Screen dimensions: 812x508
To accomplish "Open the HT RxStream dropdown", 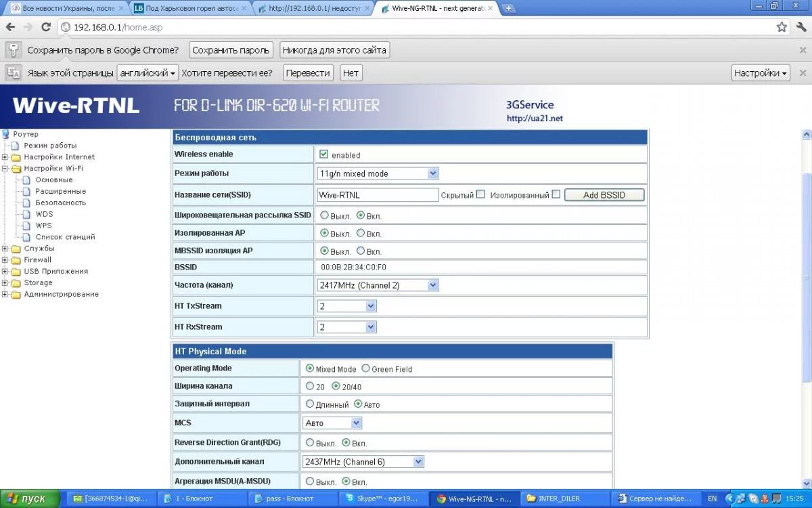I will point(346,327).
